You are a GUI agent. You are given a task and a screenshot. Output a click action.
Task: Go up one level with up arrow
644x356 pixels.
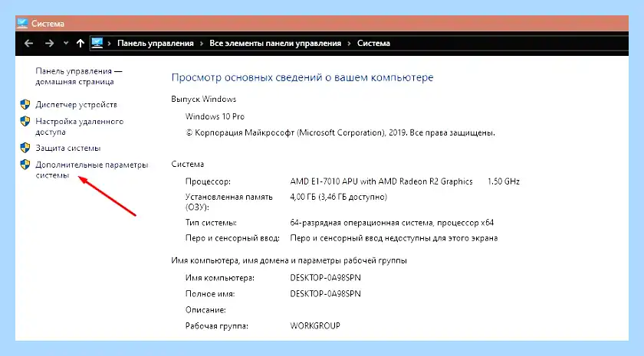point(80,43)
